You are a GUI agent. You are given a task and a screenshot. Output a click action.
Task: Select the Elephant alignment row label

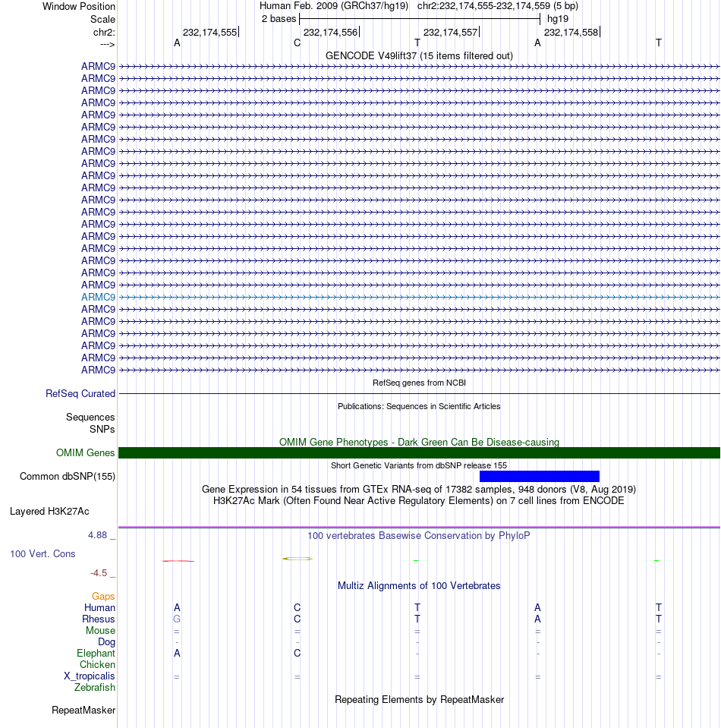click(96, 654)
